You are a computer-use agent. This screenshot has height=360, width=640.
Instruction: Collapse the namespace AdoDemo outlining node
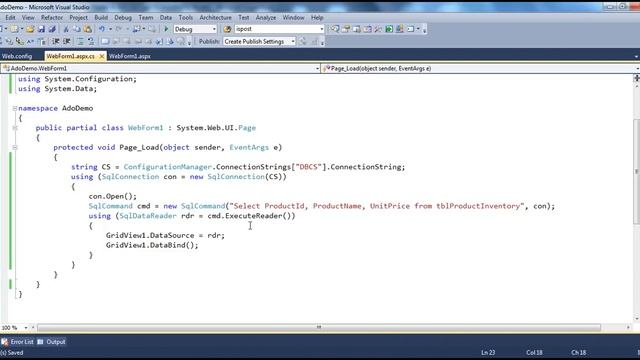click(x=15, y=108)
